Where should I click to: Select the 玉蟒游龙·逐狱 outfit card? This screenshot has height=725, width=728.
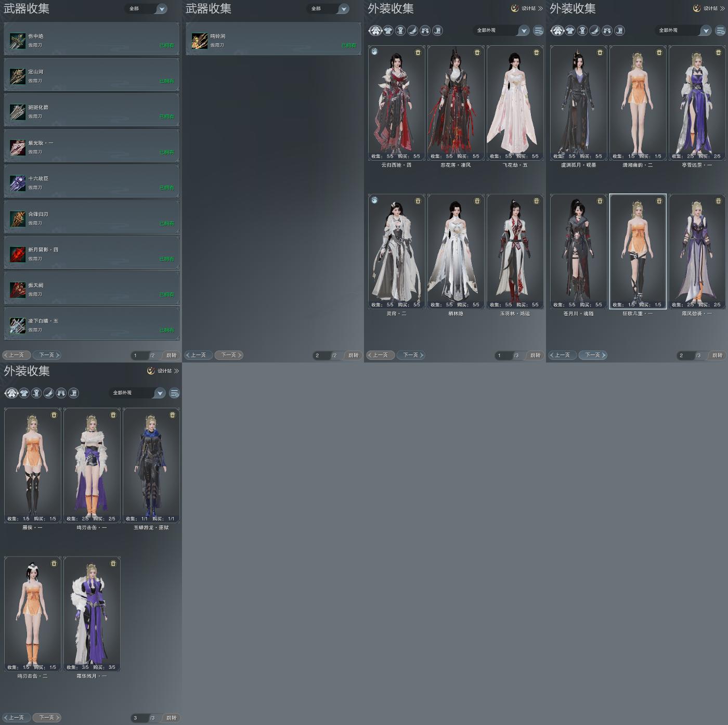click(x=151, y=465)
